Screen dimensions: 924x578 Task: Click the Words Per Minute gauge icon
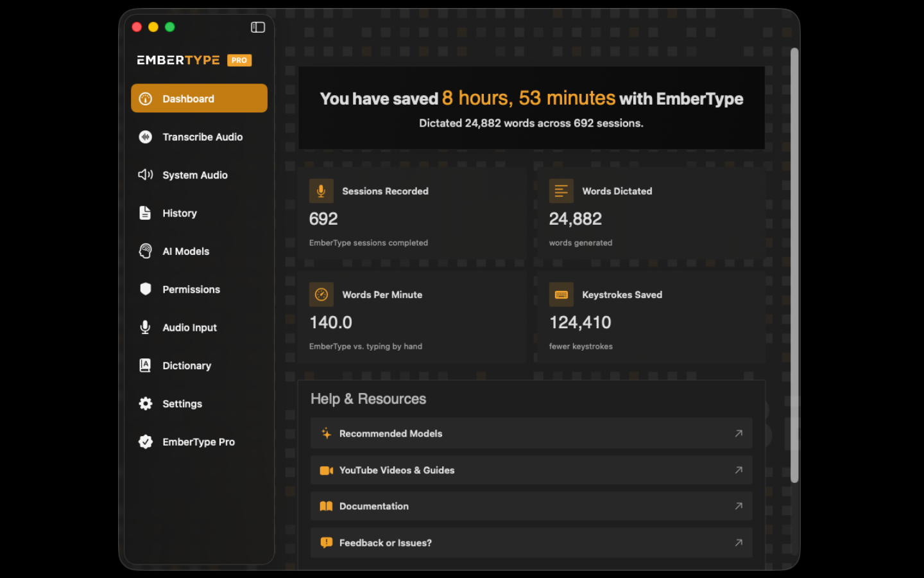click(321, 294)
